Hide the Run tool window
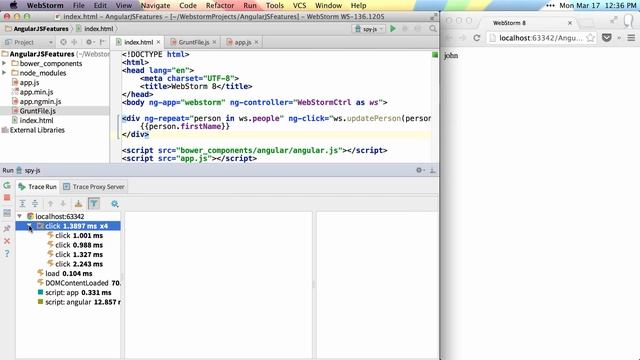 (433, 170)
